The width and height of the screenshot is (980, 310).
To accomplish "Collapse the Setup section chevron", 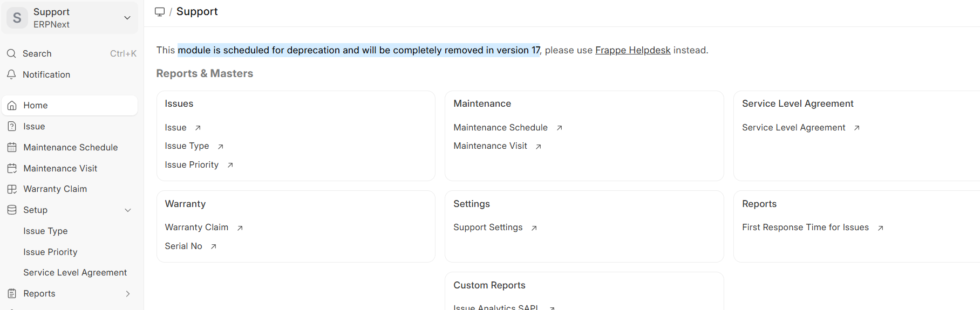I will 128,210.
